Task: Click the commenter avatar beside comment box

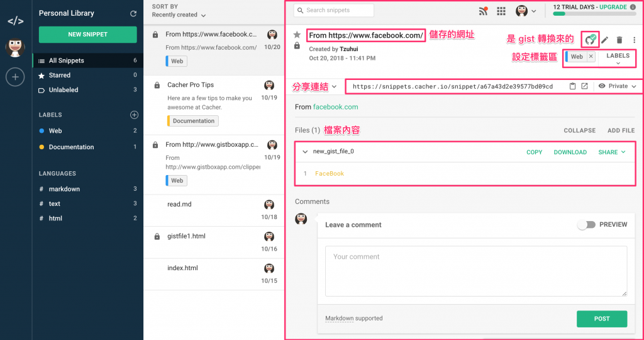Action: tap(301, 218)
